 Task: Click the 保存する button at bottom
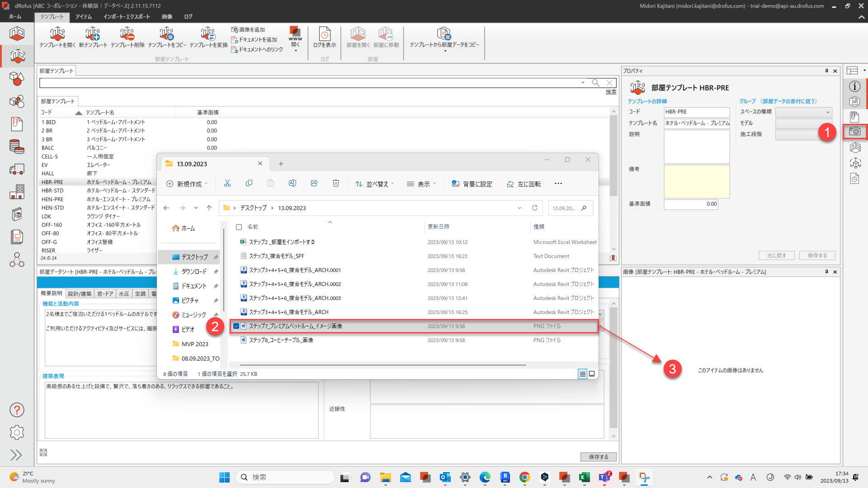598,457
